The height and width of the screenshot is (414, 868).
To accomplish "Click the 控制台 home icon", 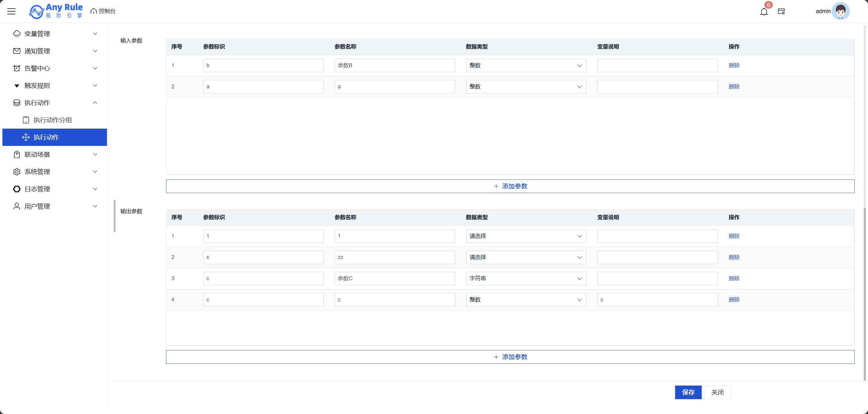I will [x=94, y=11].
